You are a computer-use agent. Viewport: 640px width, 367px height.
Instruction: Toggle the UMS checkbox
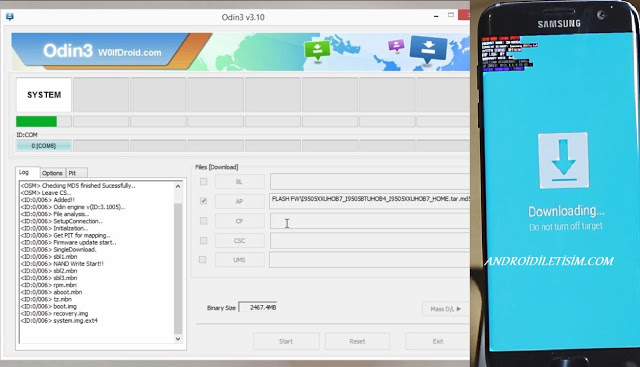(x=203, y=260)
